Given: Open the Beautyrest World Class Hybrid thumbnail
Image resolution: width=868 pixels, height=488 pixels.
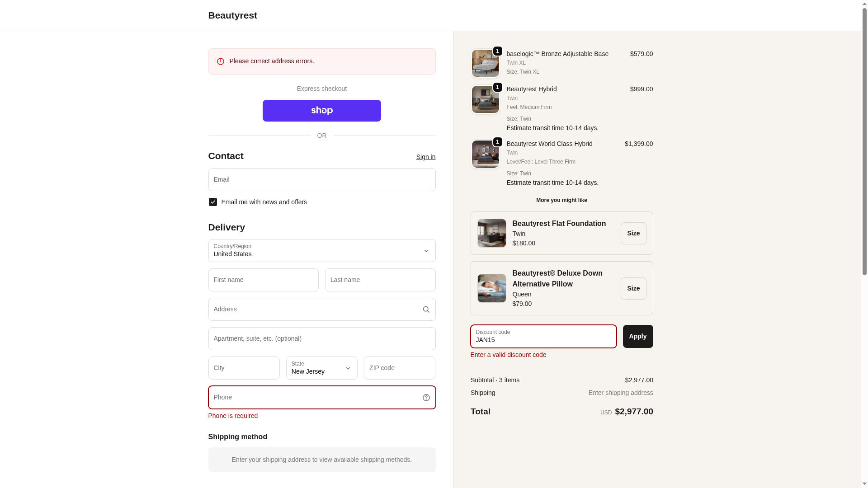Looking at the screenshot, I should tap(485, 154).
